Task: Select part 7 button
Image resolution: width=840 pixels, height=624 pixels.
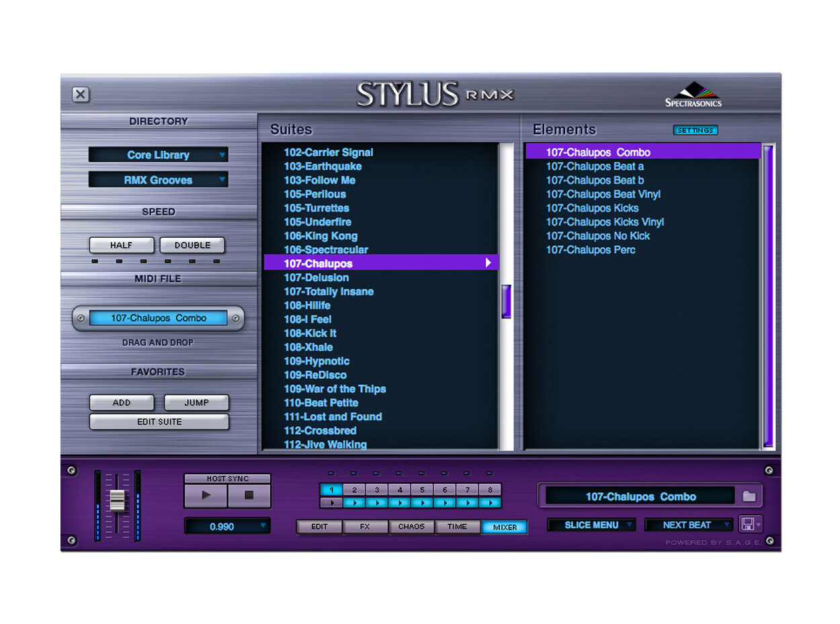Action: pos(467,490)
